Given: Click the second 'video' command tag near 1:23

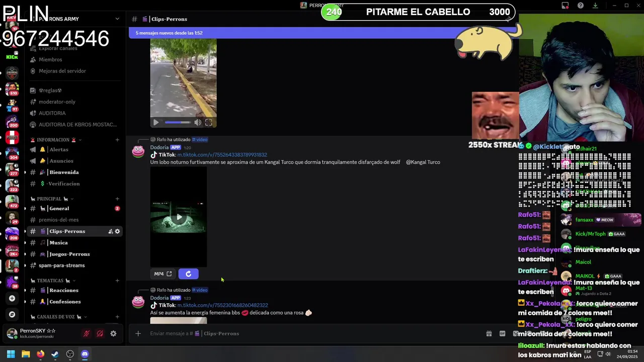Looking at the screenshot, I should (x=200, y=290).
